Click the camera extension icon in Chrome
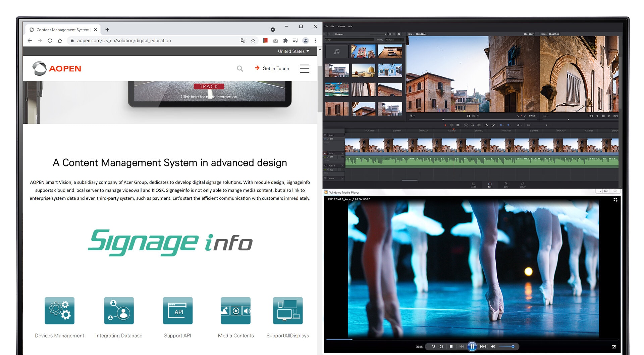 click(275, 41)
